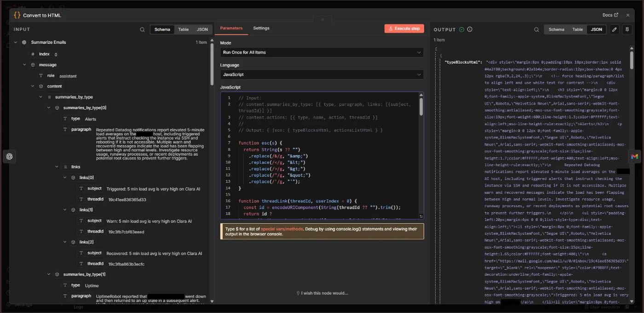
Task: Go to next Gmail node
Action: (634, 156)
